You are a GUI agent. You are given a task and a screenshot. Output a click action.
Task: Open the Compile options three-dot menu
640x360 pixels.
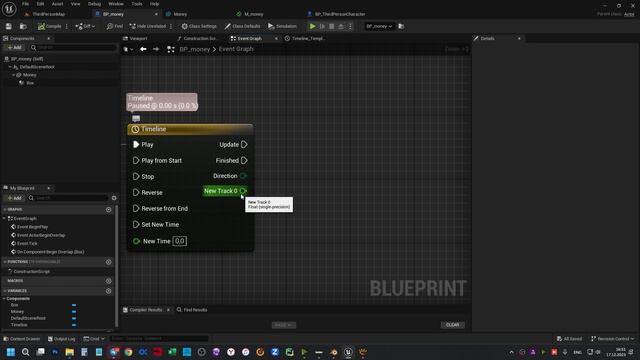[x=67, y=26]
